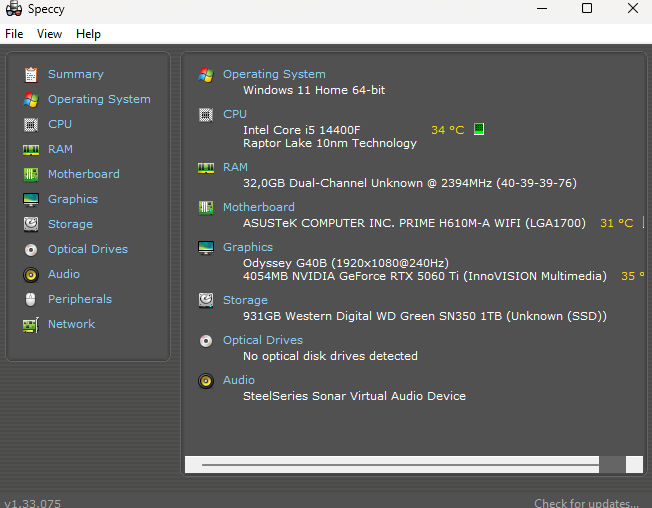The width and height of the screenshot is (652, 508).
Task: Click the Audio speaker icon in summary panel
Action: [206, 381]
